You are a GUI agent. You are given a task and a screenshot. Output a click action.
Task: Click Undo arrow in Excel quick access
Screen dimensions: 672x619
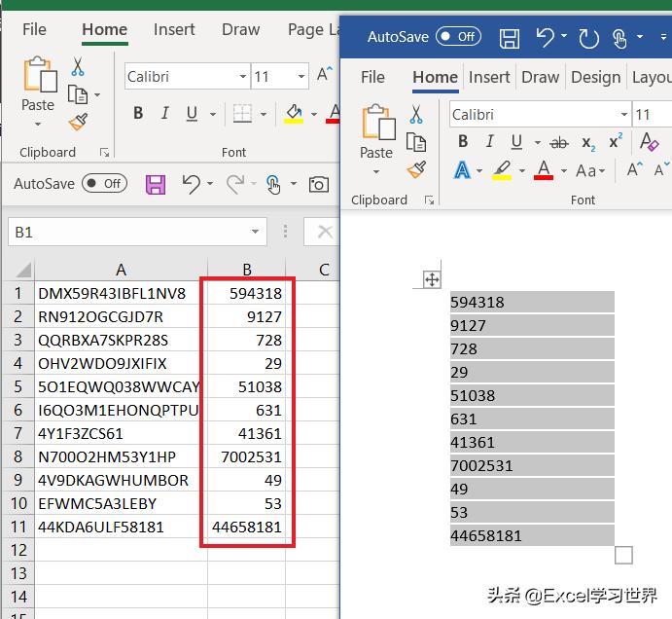click(x=192, y=184)
